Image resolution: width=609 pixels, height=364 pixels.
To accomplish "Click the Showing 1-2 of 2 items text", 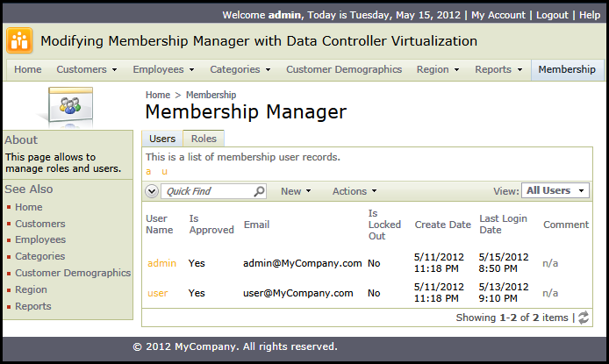I will [x=512, y=318].
